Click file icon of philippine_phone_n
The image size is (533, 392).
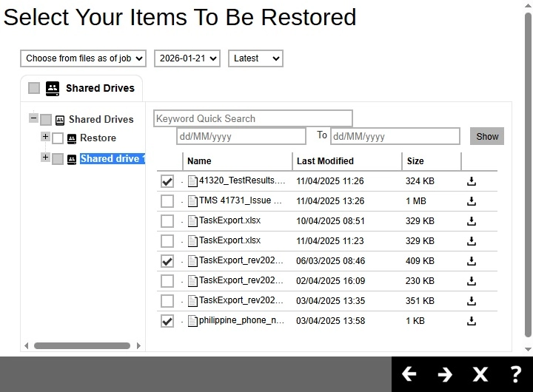[192, 321]
